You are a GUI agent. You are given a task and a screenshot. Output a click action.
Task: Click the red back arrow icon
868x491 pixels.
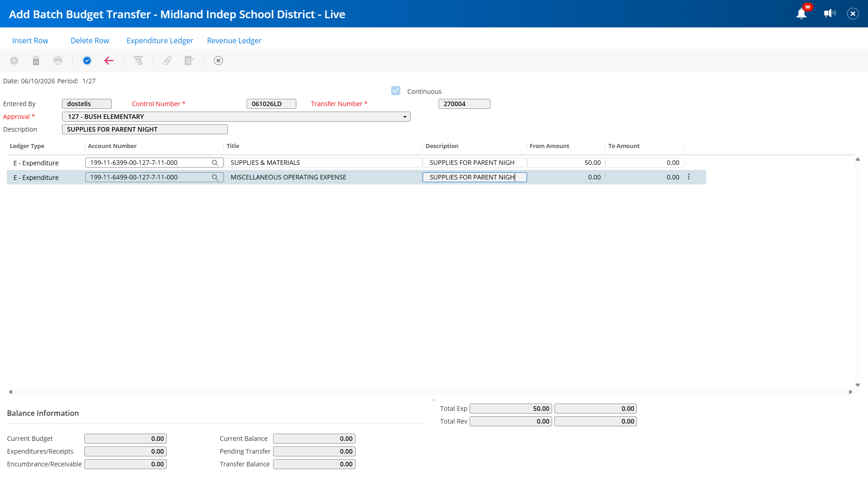[x=109, y=61]
